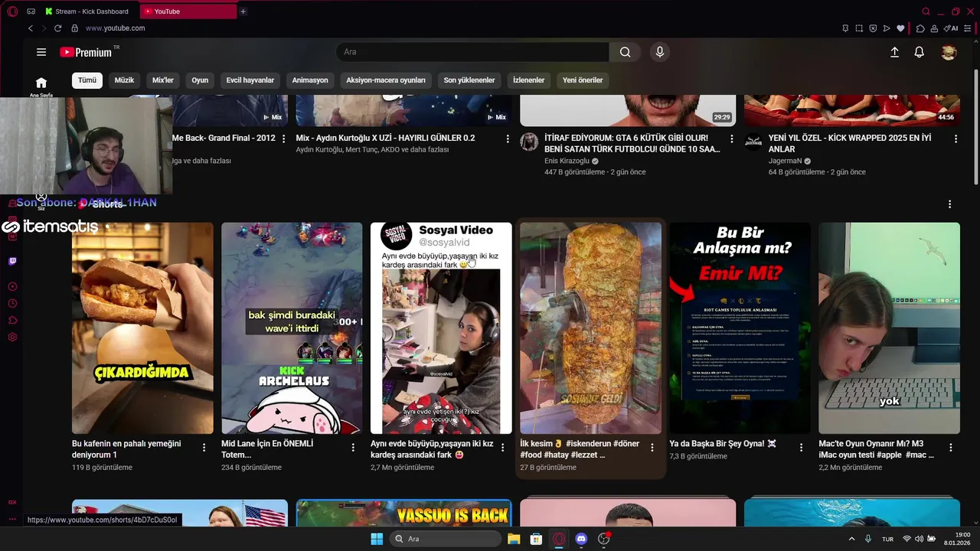Open İTİRAF EDİYORUM GTA 6 video title
This screenshot has height=551, width=980.
coord(632,143)
